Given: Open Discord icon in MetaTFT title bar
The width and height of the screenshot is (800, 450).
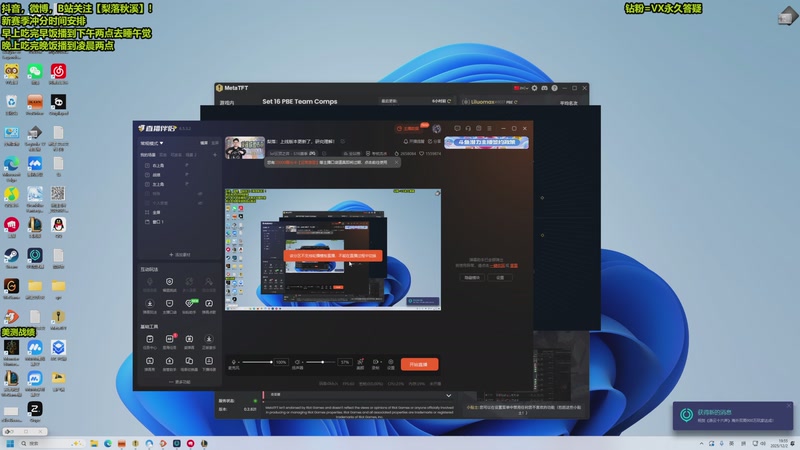Looking at the screenshot, I should (x=544, y=88).
